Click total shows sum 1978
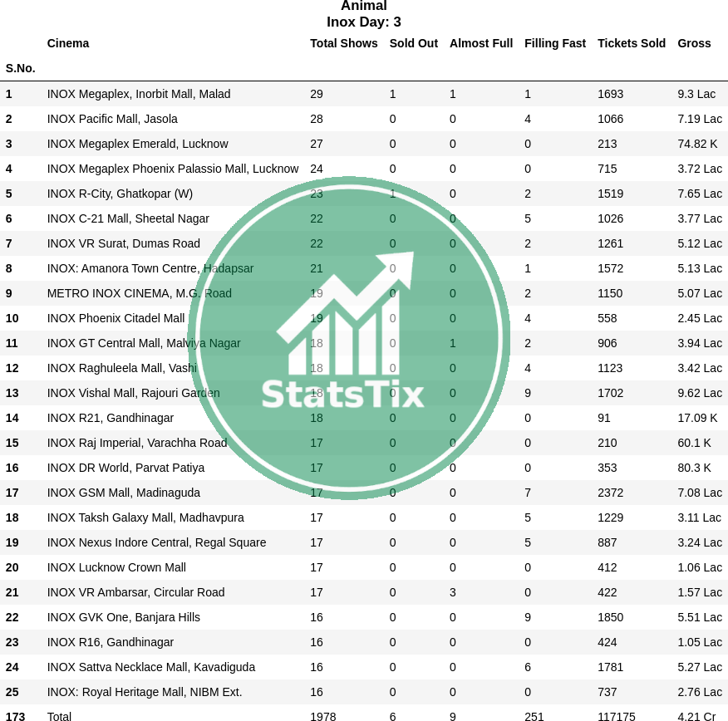The height and width of the screenshot is (721, 728). point(322,716)
